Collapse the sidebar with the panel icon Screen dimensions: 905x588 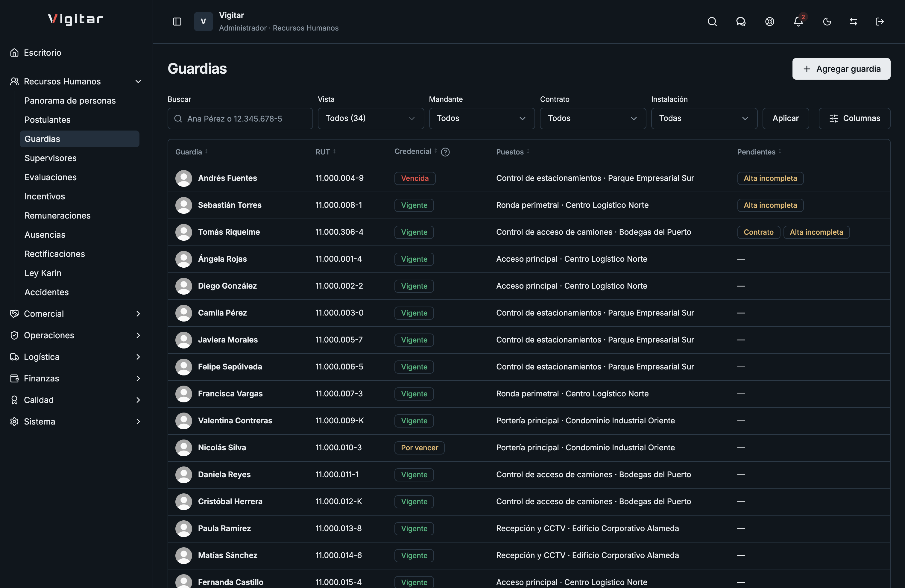[x=177, y=22]
